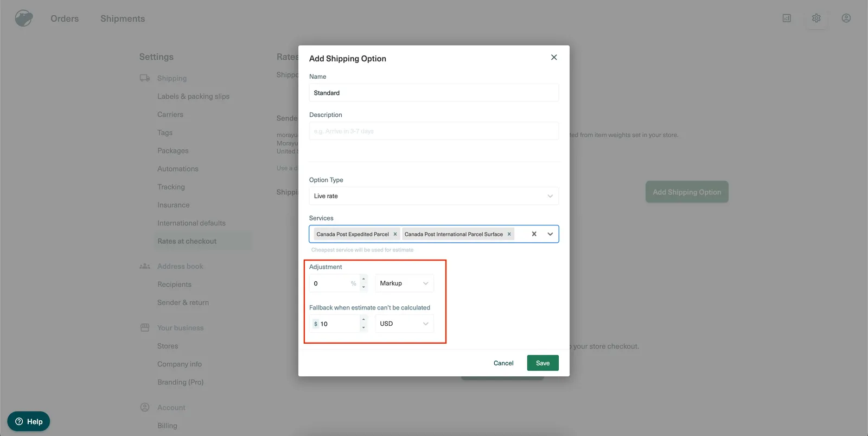The width and height of the screenshot is (868, 436).
Task: Open Tracking settings
Action: tap(171, 187)
